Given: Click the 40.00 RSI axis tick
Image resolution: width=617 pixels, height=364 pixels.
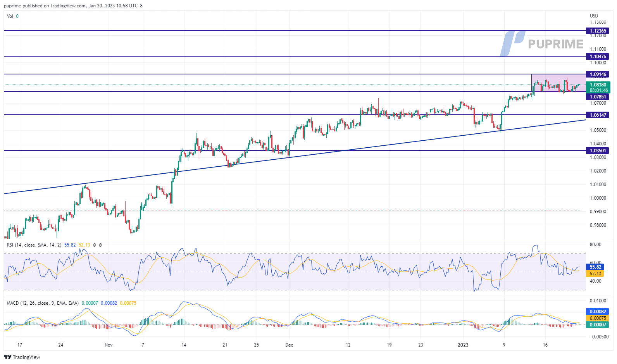Looking at the screenshot, I should click(596, 281).
